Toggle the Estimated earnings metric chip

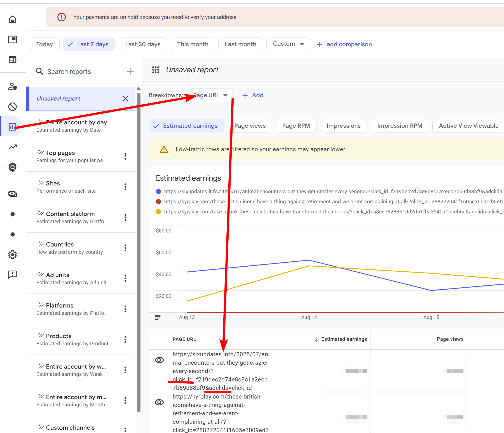coord(186,125)
